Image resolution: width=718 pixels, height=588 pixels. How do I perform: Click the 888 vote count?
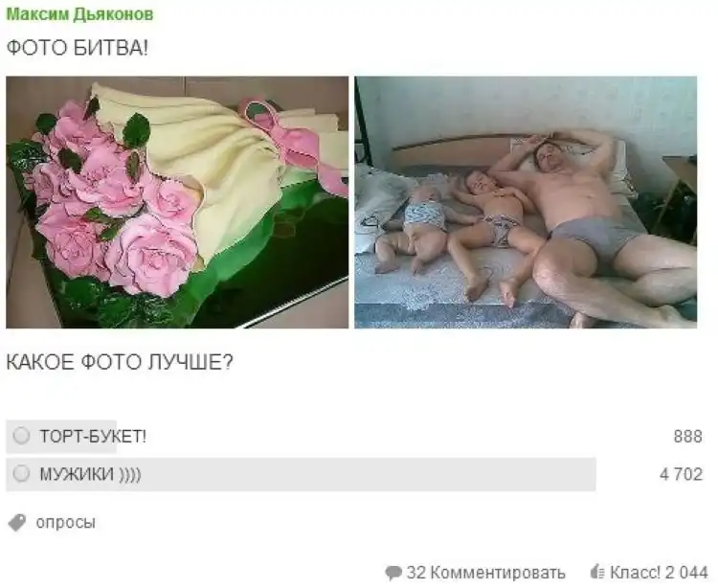(x=687, y=437)
